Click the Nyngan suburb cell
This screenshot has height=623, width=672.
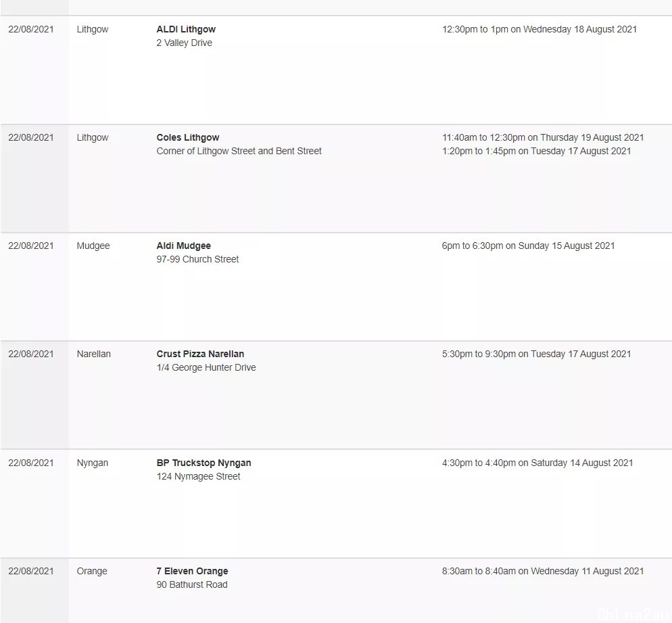[x=92, y=463]
